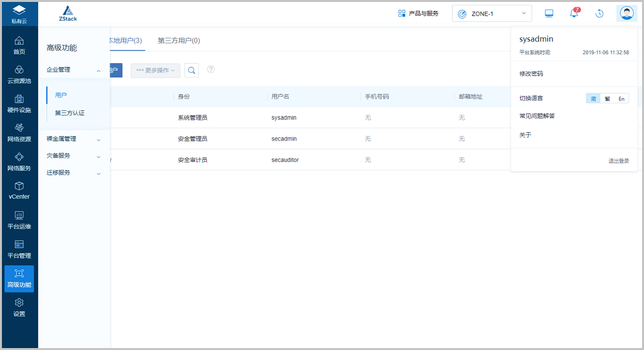644x350 pixels.
Task: Select the 硬件设施 hardware icon
Action: point(19,103)
